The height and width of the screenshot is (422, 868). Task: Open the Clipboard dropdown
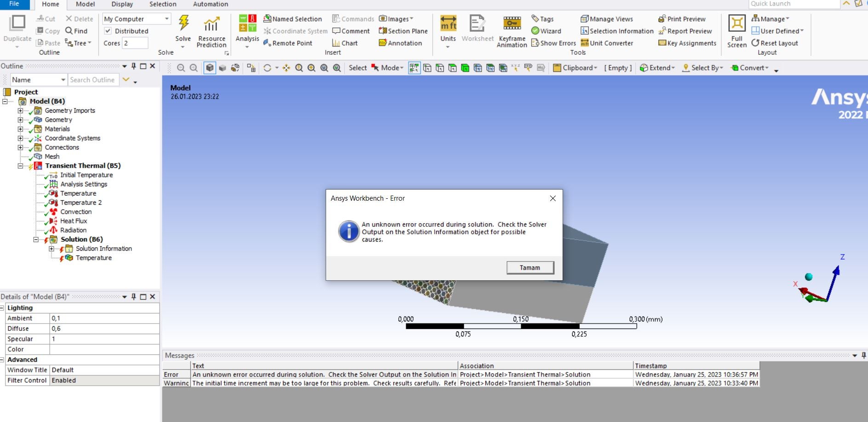pyautogui.click(x=575, y=68)
